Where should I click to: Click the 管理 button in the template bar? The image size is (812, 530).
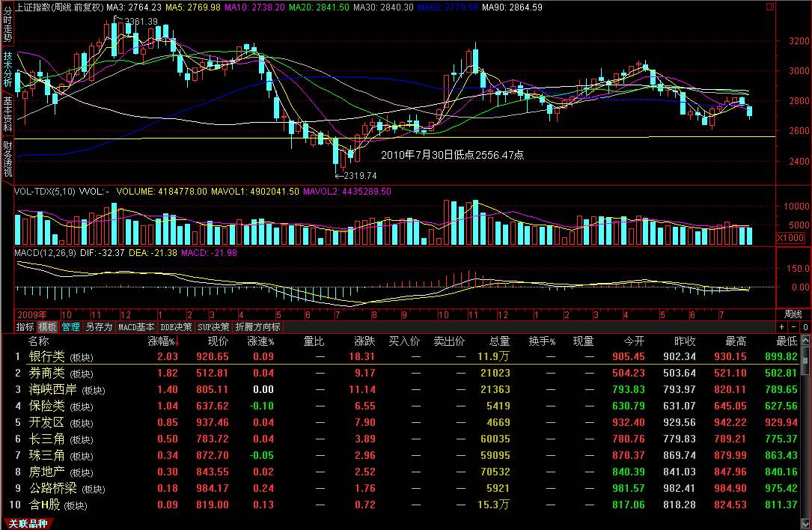(x=71, y=327)
